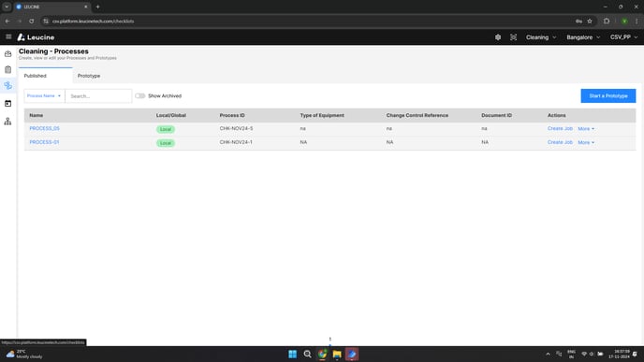This screenshot has width=644, height=362.
Task: Open the notification icon on taskbar
Action: coord(635,355)
